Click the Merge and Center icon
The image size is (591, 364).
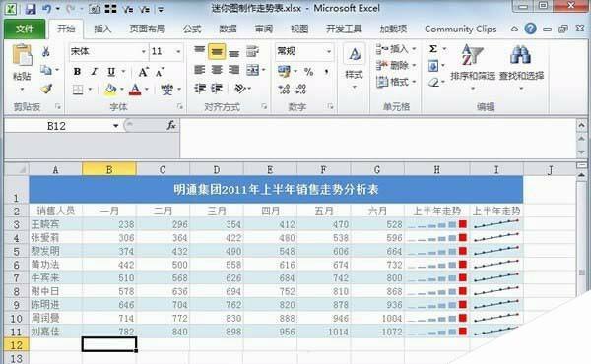[x=252, y=70]
